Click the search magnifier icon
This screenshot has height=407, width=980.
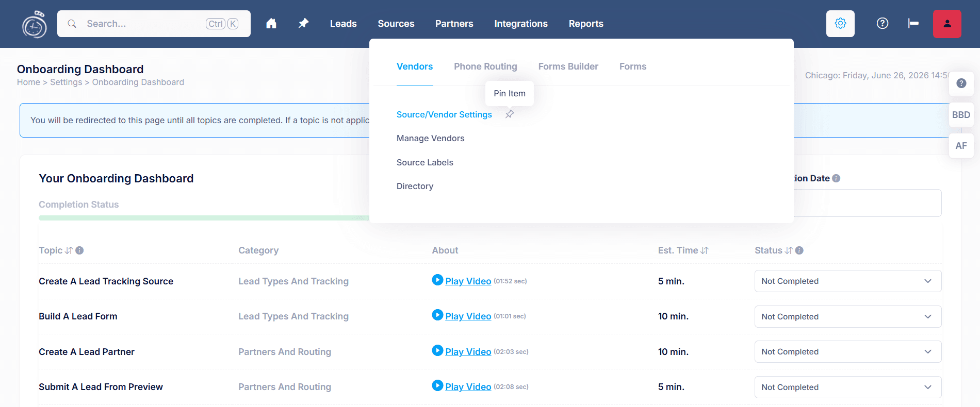point(72,24)
